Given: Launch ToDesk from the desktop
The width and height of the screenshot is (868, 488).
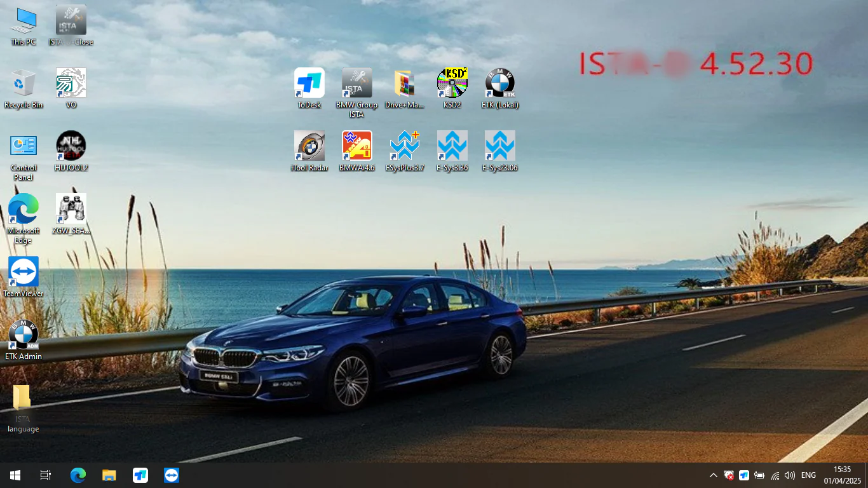Looking at the screenshot, I should (309, 83).
